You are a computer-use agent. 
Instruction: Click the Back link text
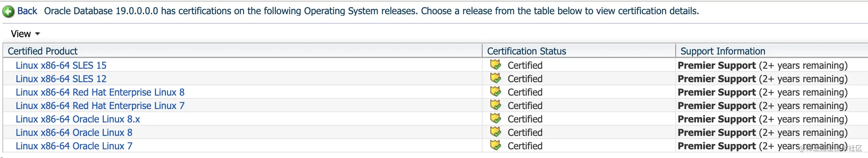[x=27, y=11]
